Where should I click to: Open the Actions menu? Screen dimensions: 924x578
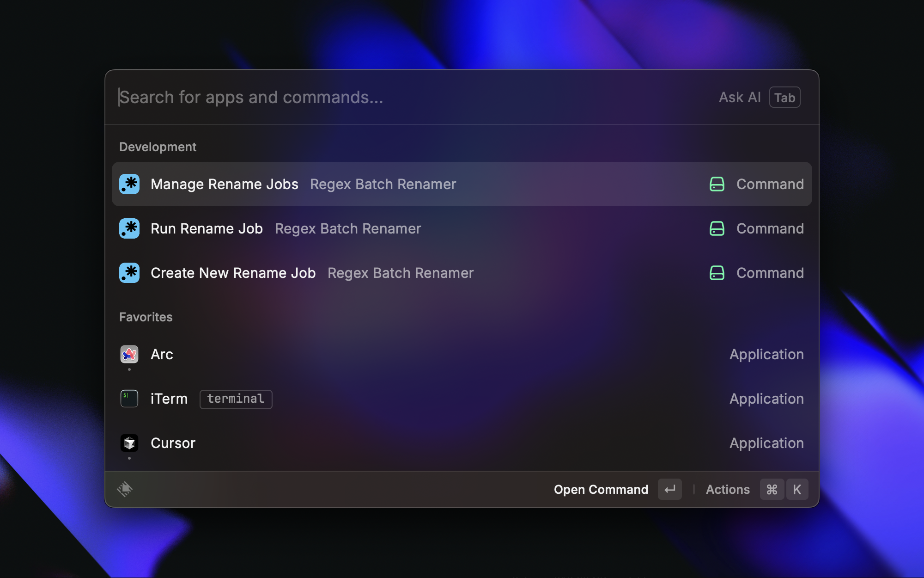point(727,489)
